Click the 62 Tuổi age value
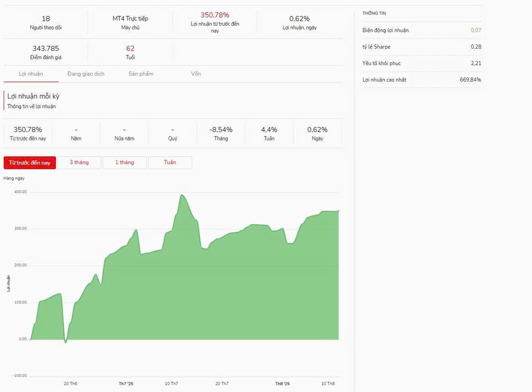This screenshot has width=532, height=392. tap(130, 49)
